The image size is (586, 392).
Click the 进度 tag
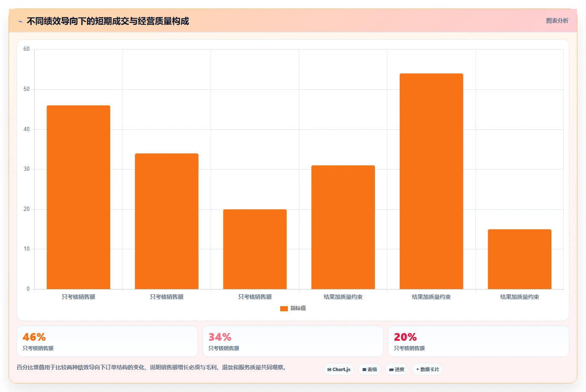click(396, 369)
